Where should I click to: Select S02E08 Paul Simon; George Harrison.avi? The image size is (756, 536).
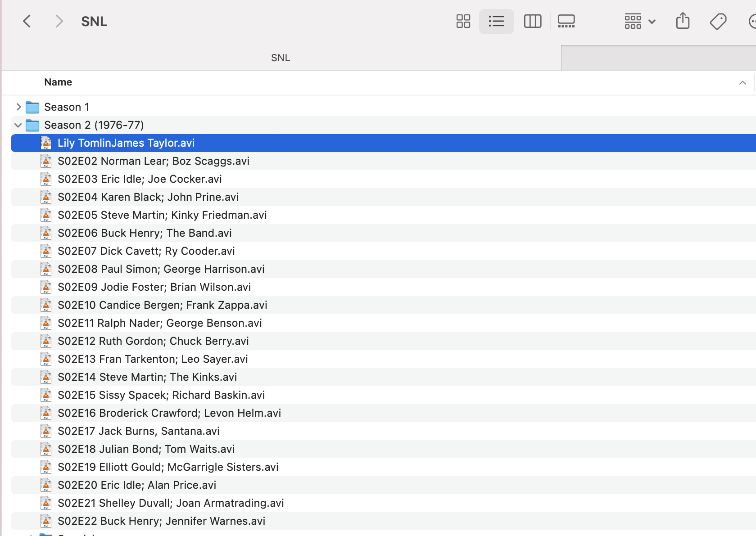pos(161,269)
